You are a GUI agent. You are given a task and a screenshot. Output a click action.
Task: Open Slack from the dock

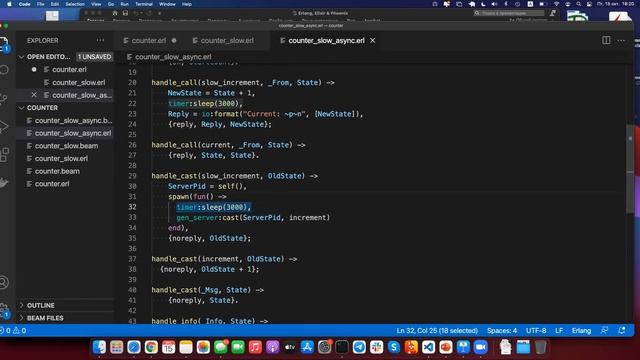(376, 347)
